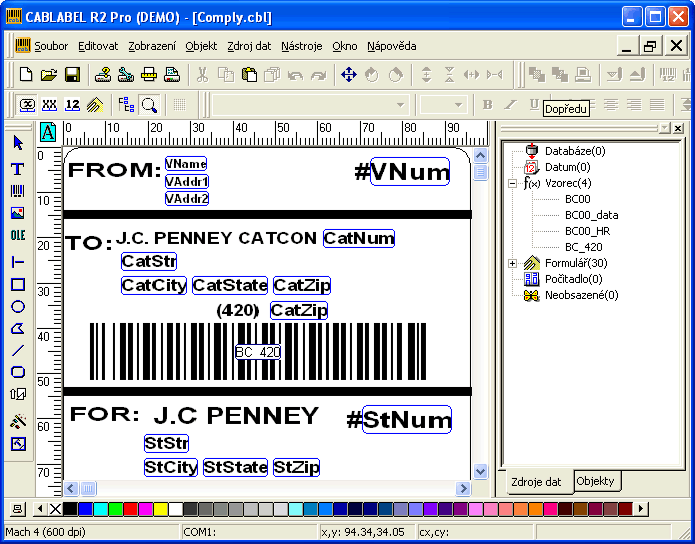Open the font size dropdown
695x544 pixels.
tap(458, 105)
